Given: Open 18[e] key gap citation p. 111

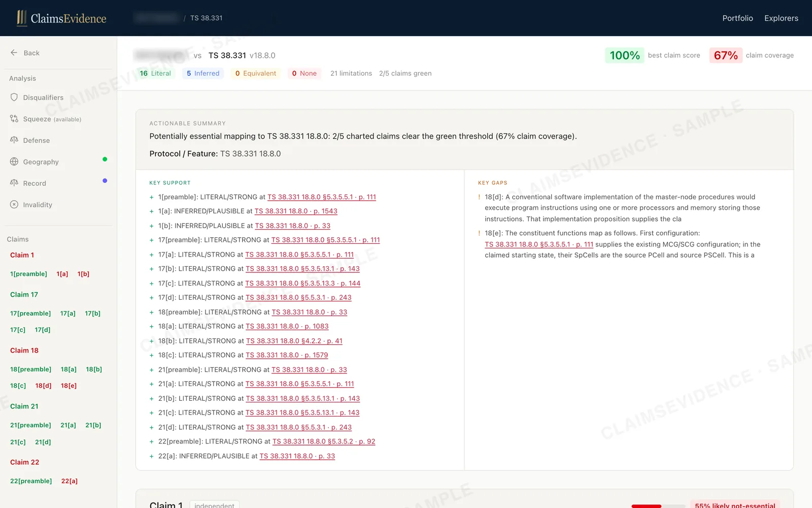Looking at the screenshot, I should point(539,244).
